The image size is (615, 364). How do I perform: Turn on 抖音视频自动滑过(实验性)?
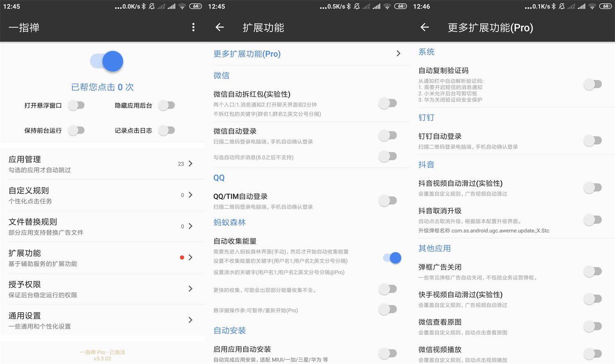coord(592,187)
